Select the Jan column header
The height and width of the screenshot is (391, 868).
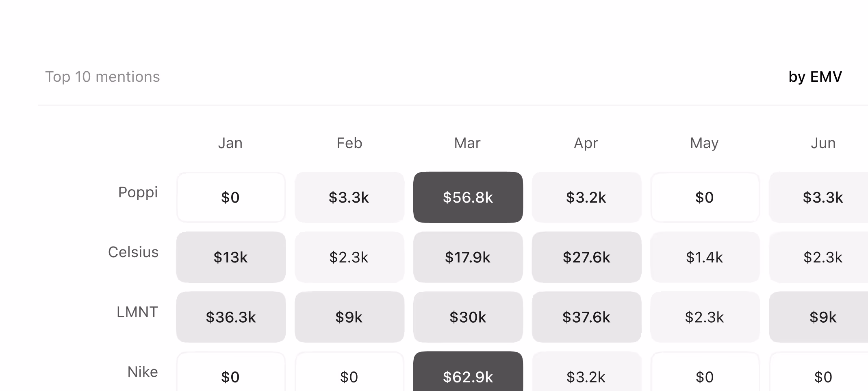click(230, 143)
